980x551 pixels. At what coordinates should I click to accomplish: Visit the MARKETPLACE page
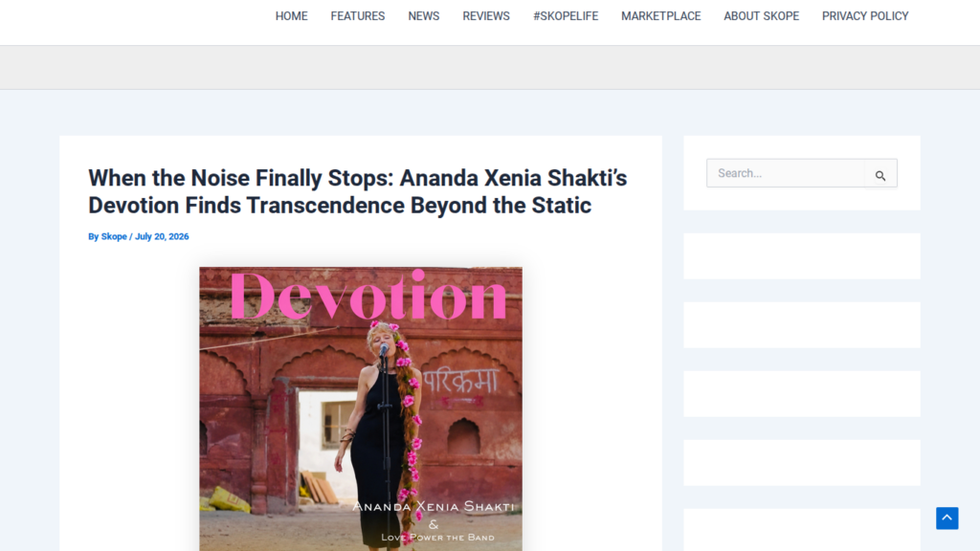pyautogui.click(x=660, y=16)
